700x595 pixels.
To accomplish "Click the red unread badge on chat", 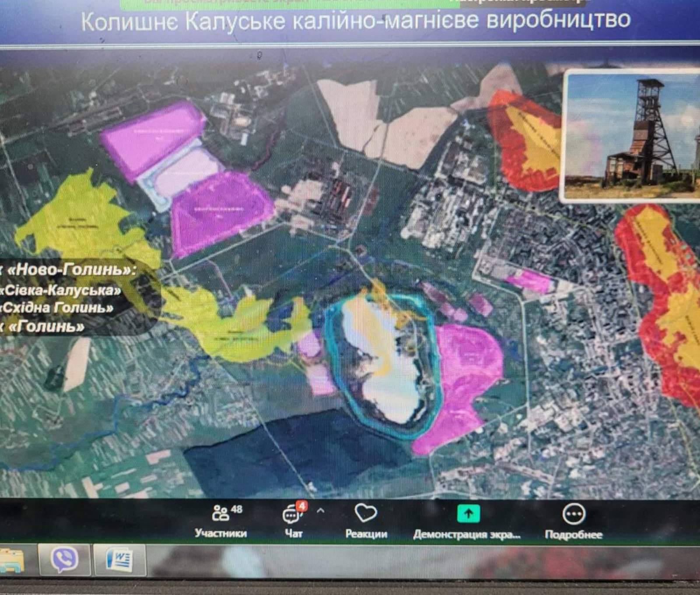I will coord(301,507).
